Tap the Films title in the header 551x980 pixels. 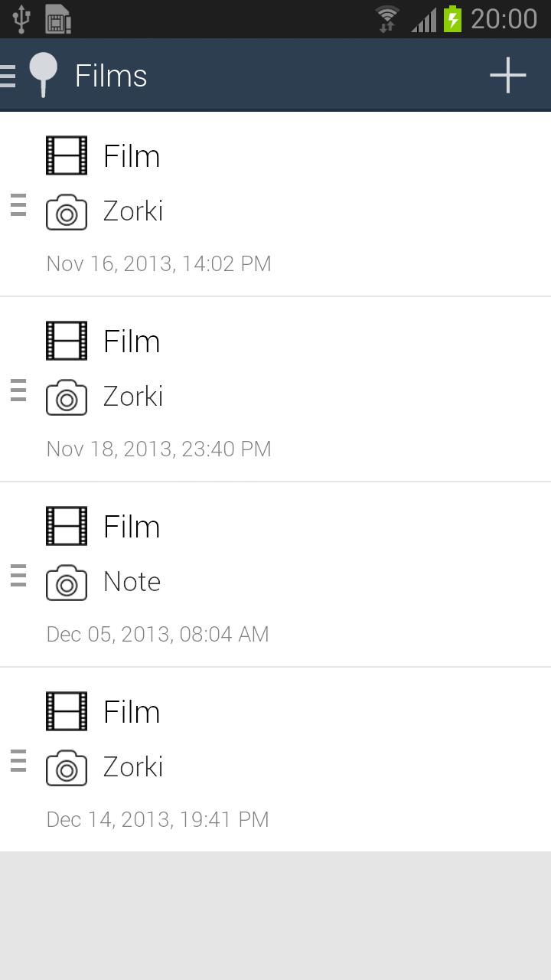(111, 76)
